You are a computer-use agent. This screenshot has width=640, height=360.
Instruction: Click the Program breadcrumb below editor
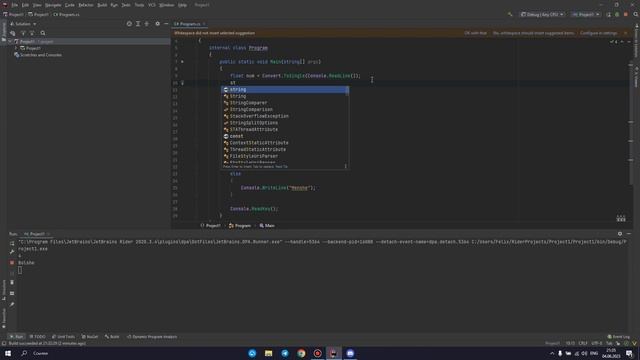[240, 225]
